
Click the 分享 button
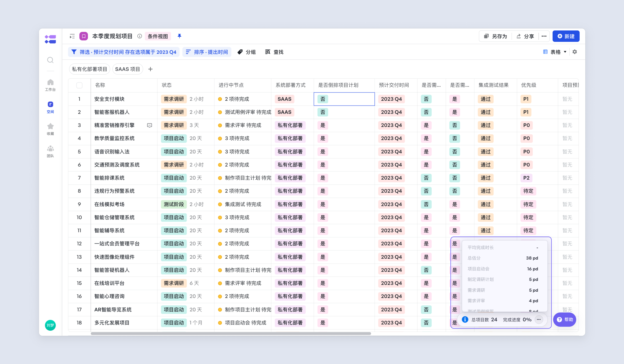point(525,36)
